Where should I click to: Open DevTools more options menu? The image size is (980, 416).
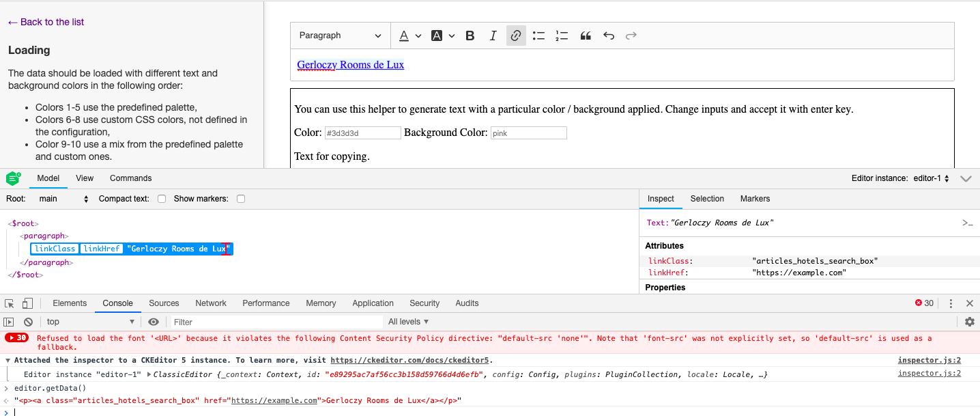pos(951,303)
